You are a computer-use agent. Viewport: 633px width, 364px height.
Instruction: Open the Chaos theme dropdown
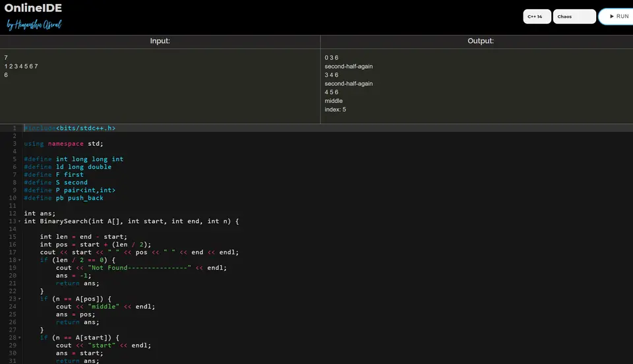(574, 16)
